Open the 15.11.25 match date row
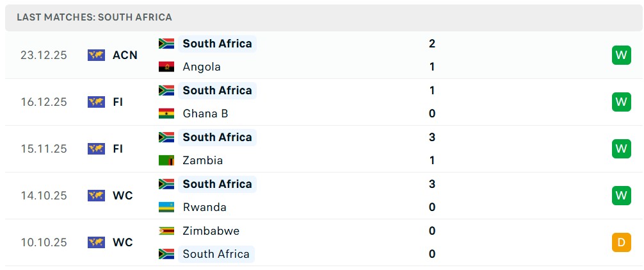 click(44, 149)
